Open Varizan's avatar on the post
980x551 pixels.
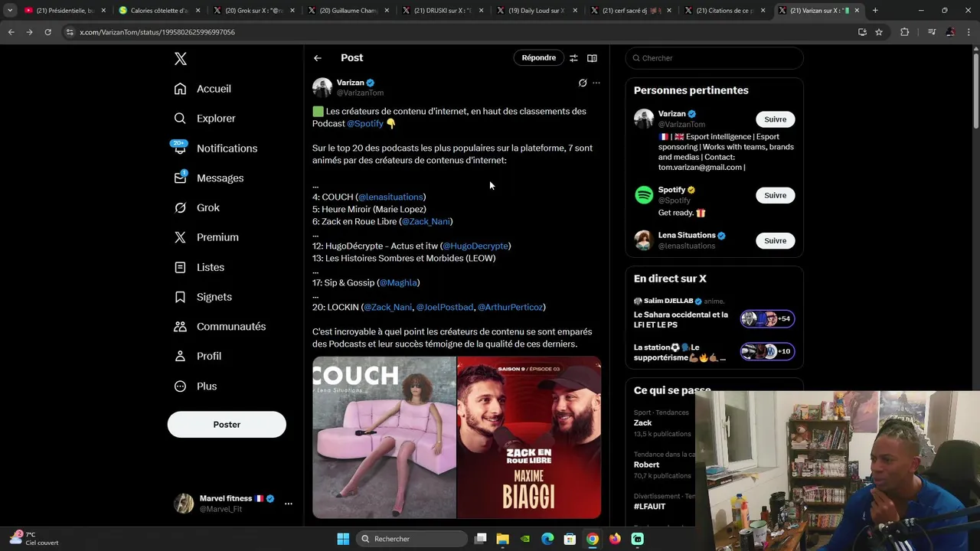322,87
